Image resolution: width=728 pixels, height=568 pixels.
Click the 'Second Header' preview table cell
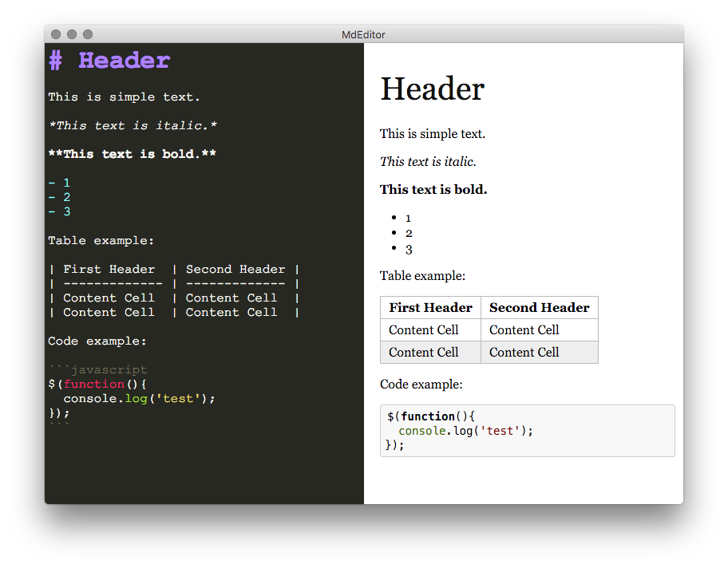539,308
